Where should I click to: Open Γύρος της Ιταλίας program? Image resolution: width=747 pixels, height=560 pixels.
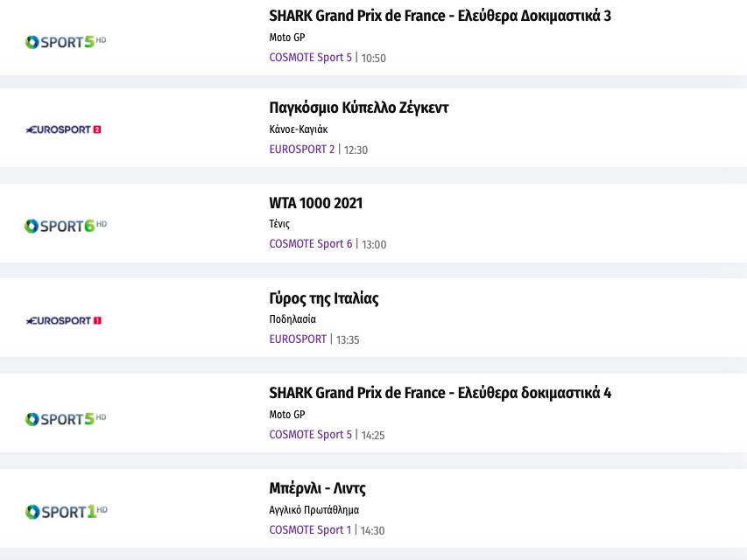click(x=323, y=298)
